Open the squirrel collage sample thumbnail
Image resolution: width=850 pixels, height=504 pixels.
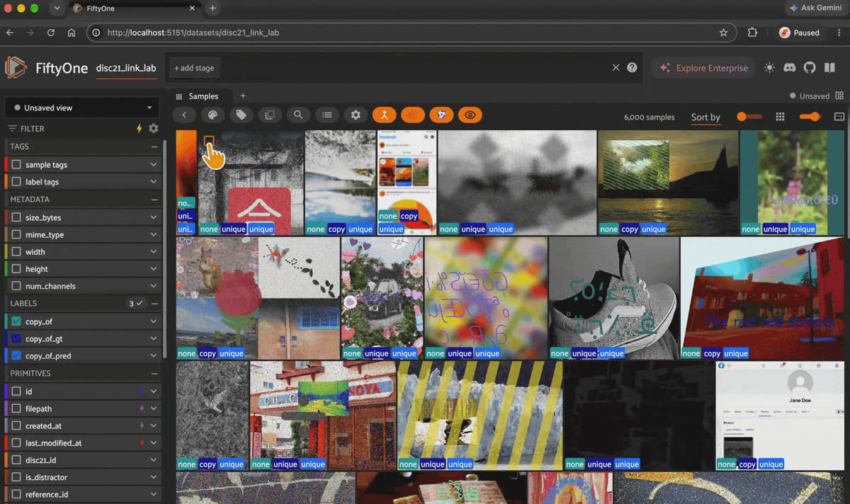coord(258,298)
